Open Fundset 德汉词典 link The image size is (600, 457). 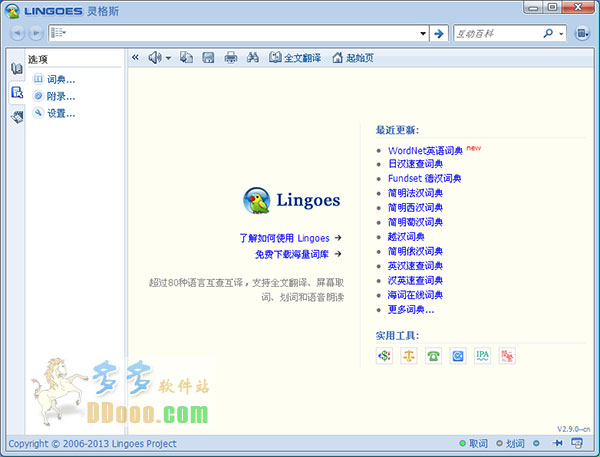[424, 178]
